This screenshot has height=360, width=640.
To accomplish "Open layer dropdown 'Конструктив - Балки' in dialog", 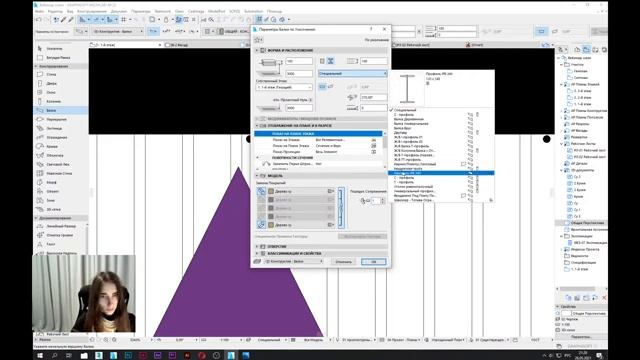I will pos(294,261).
